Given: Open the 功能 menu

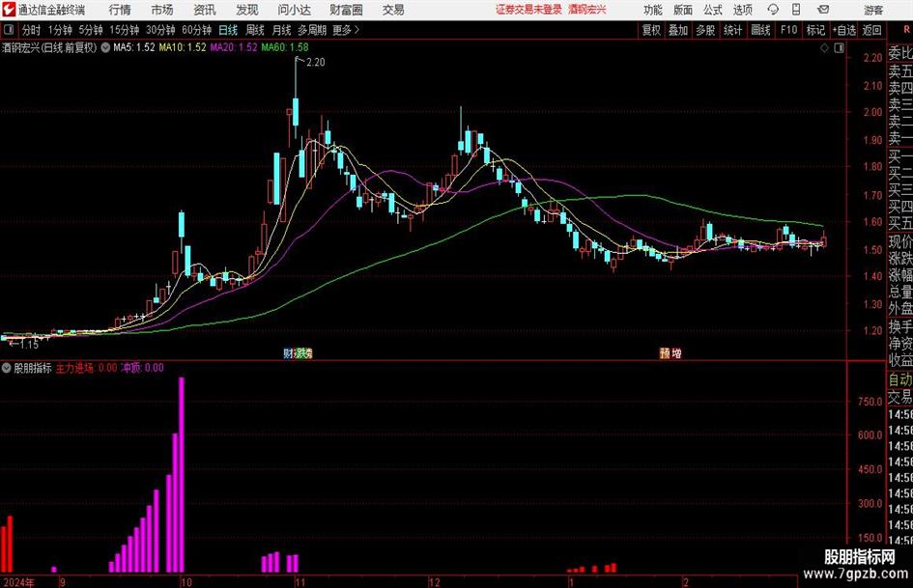Looking at the screenshot, I should [x=653, y=10].
